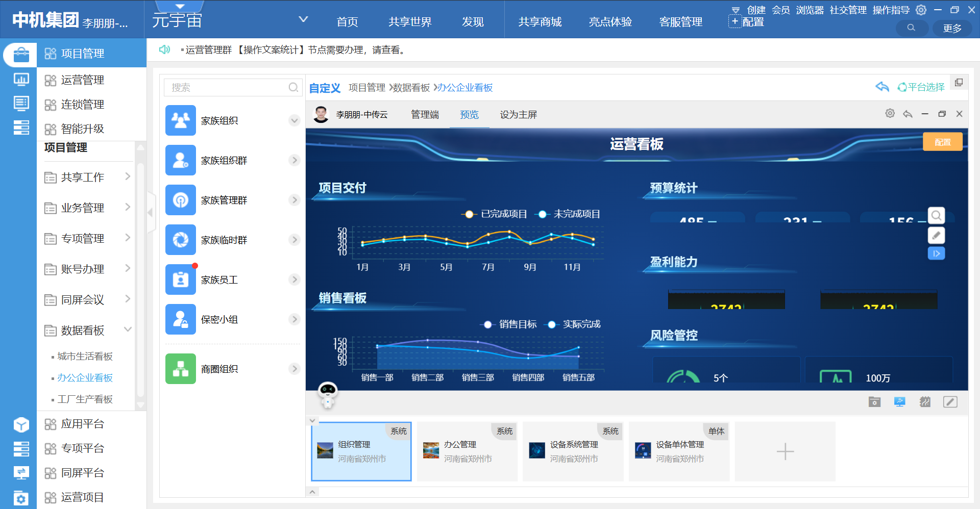The width and height of the screenshot is (980, 509).
Task: Open the 共享商城 menu
Action: coord(540,22)
